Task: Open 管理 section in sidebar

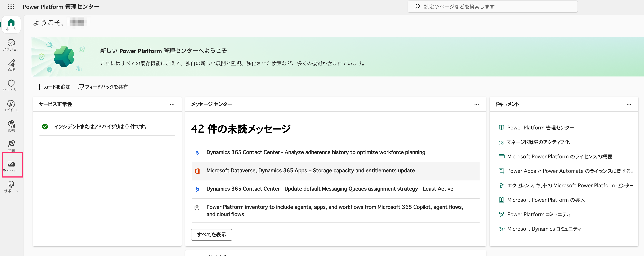Action: coord(11,65)
